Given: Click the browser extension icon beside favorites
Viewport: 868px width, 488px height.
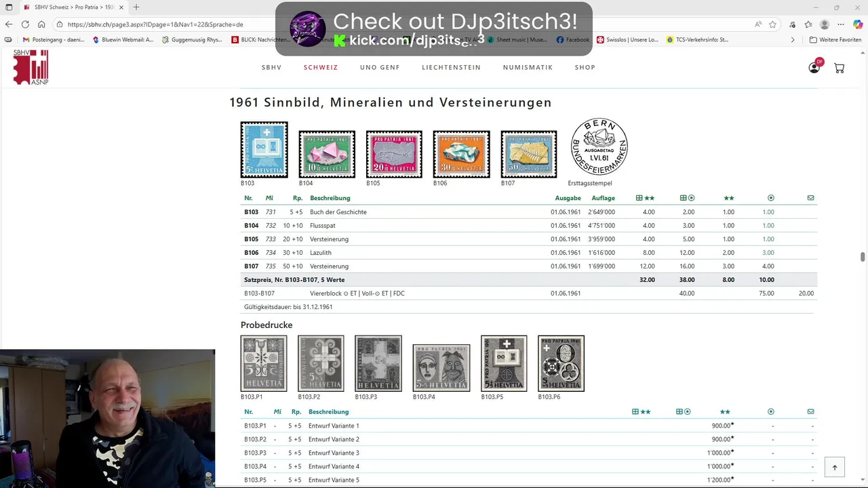Looking at the screenshot, I should [791, 24].
